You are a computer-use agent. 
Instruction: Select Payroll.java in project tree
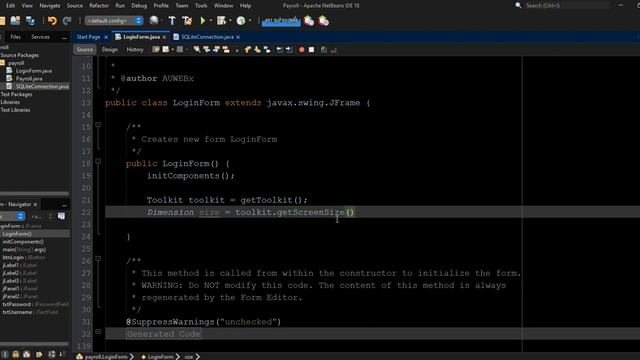tap(29, 78)
